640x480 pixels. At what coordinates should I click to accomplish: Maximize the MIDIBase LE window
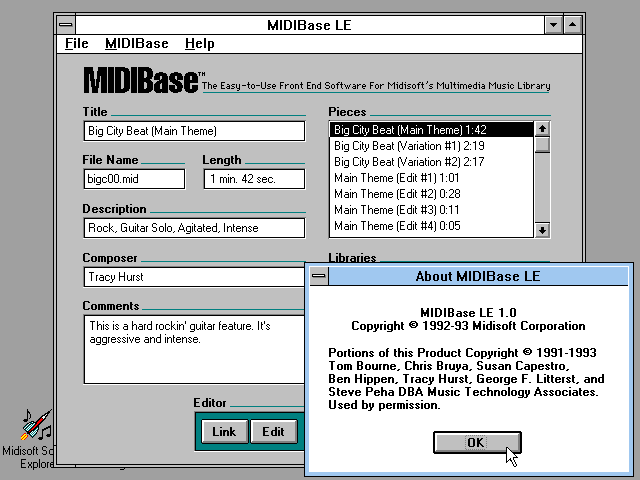tap(573, 25)
